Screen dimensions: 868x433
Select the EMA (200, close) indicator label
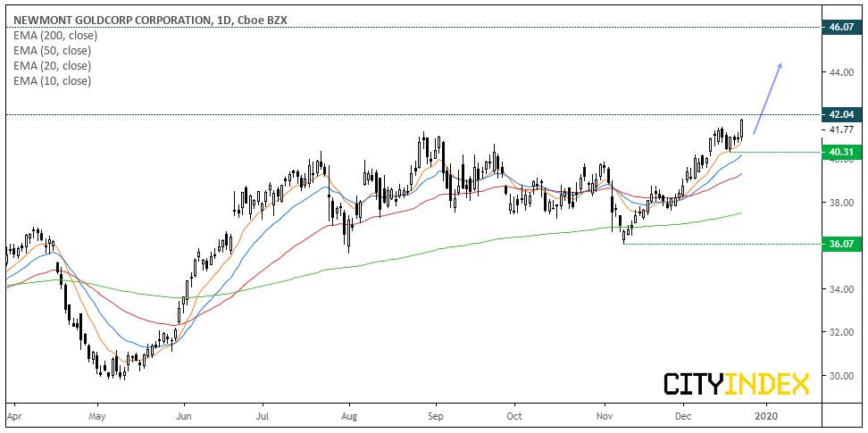coord(54,36)
